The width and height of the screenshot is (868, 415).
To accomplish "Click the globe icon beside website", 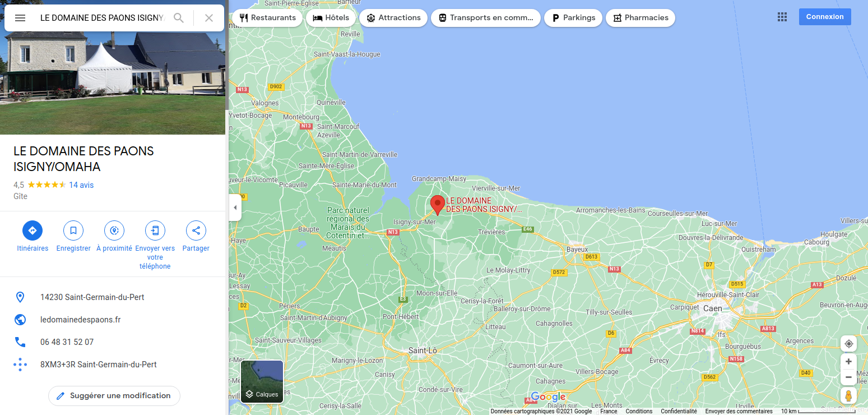I will click(20, 320).
